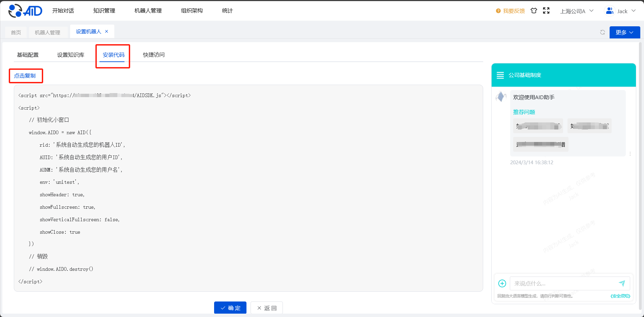Click the 'showHeader: true,' code line
This screenshot has width=644, height=317.
pos(62,195)
